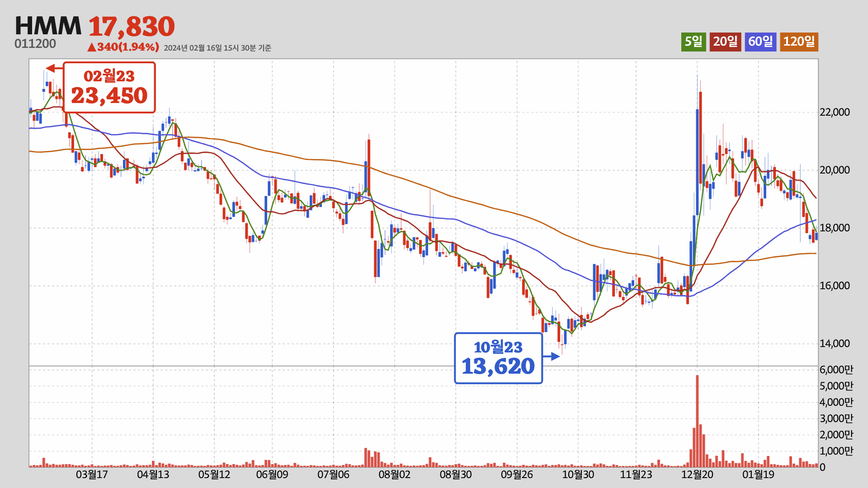Click the 2024년 02월 16일 timestamp text
Image resolution: width=868 pixels, height=488 pixels.
point(217,48)
